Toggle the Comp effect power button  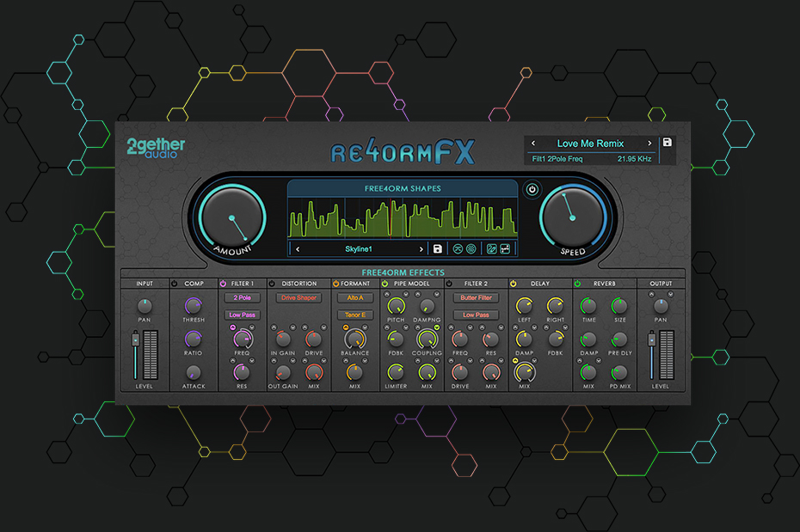pyautogui.click(x=175, y=283)
